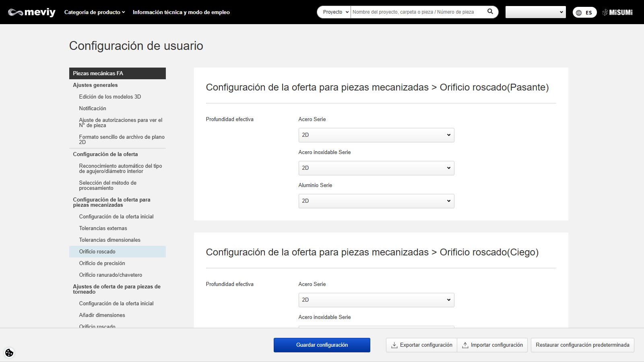Expand Acero Serie dropdown under Pasante
The height and width of the screenshot is (362, 644).
coord(376,135)
